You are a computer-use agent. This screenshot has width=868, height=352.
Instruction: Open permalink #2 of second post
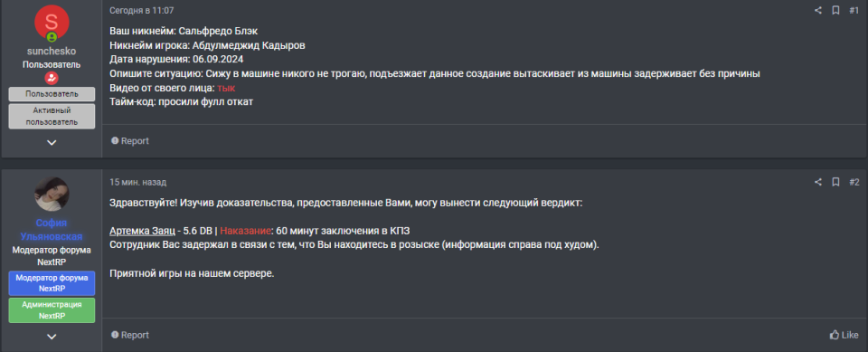click(x=854, y=182)
